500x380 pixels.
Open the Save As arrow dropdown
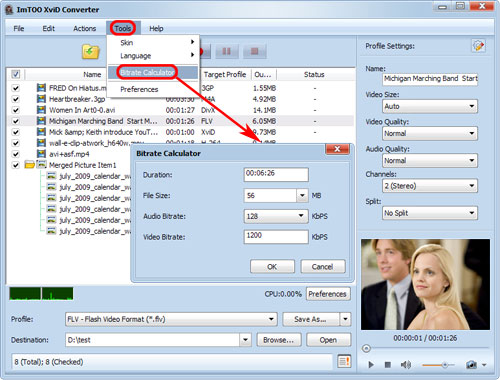tap(345, 319)
